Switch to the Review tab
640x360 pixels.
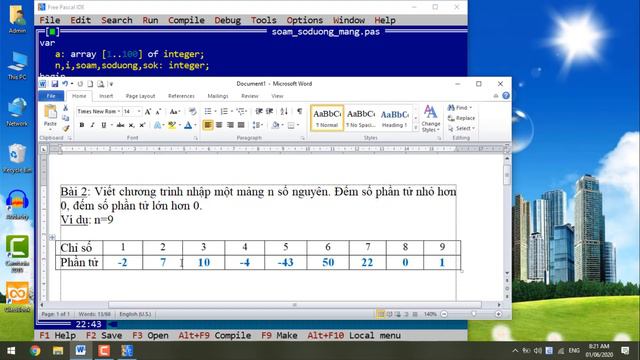(250, 96)
